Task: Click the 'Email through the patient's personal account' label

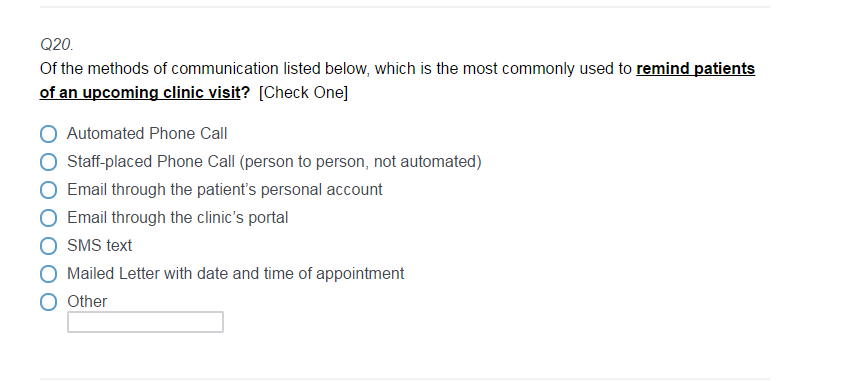Action: (224, 189)
